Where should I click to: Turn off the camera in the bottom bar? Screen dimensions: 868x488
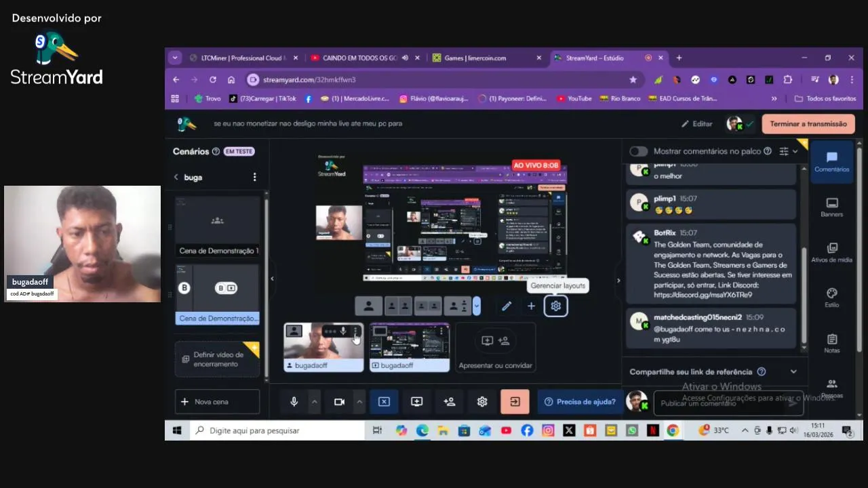pyautogui.click(x=339, y=402)
